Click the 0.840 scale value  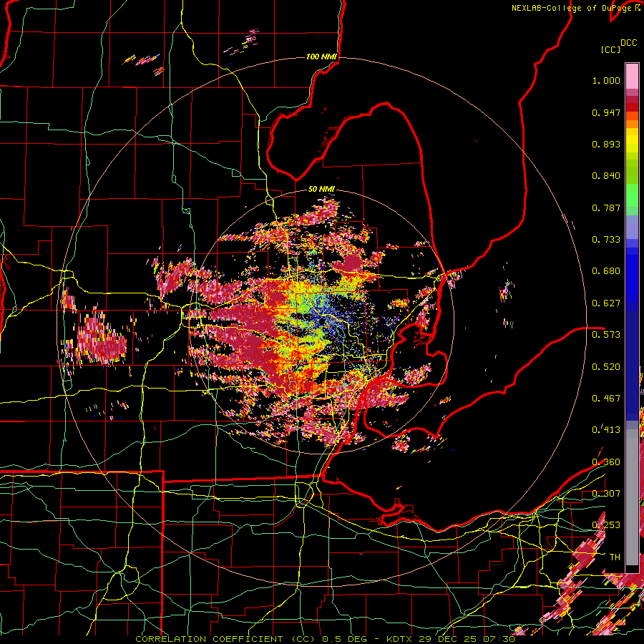[x=606, y=176]
